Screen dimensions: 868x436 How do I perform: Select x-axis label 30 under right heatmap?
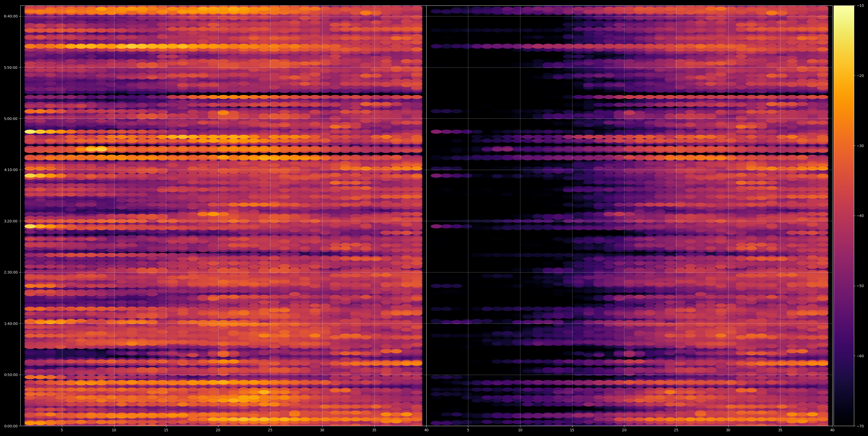point(728,431)
